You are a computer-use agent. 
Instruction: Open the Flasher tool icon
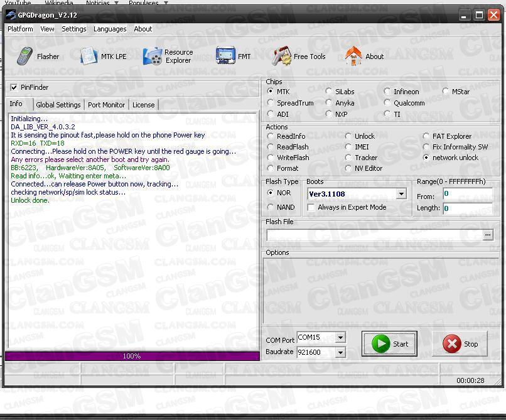(x=25, y=56)
